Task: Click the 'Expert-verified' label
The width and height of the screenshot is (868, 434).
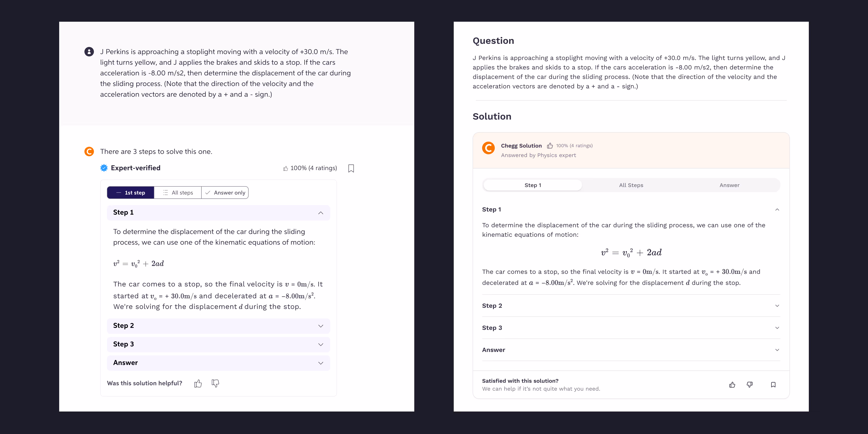Action: point(136,168)
